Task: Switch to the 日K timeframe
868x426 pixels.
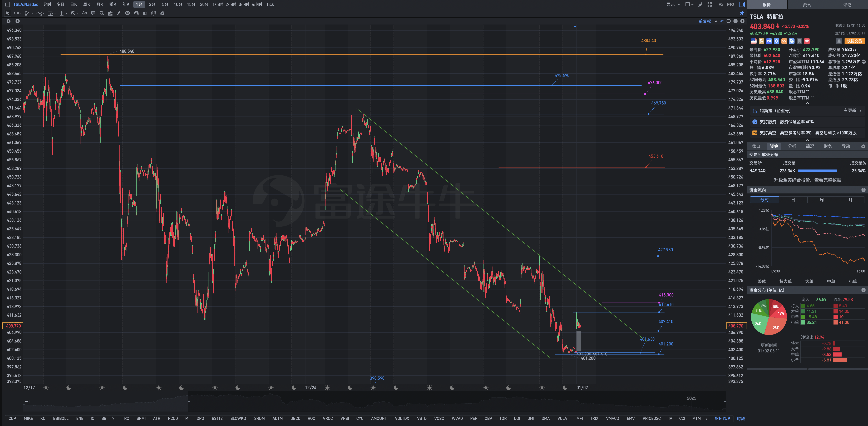Action: click(x=73, y=4)
